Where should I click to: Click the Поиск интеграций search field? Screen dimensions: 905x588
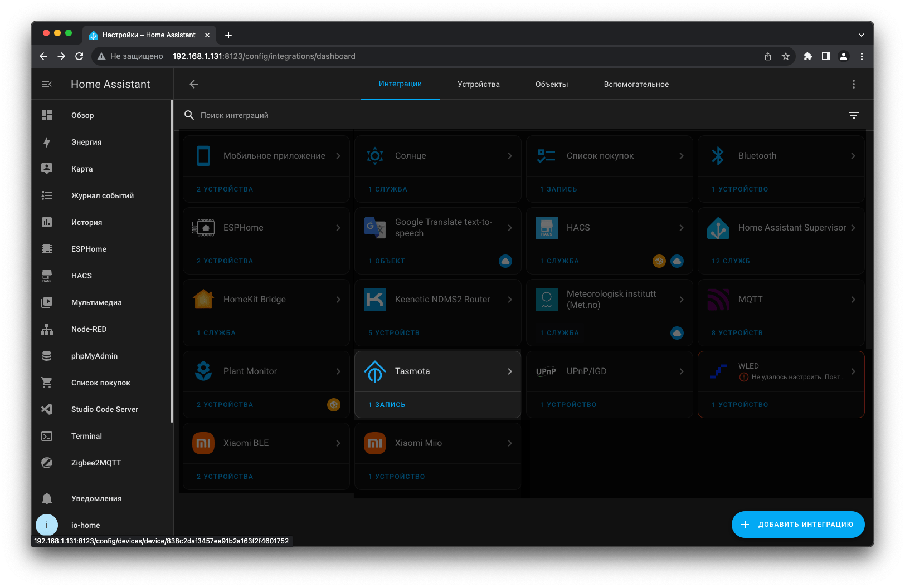502,115
